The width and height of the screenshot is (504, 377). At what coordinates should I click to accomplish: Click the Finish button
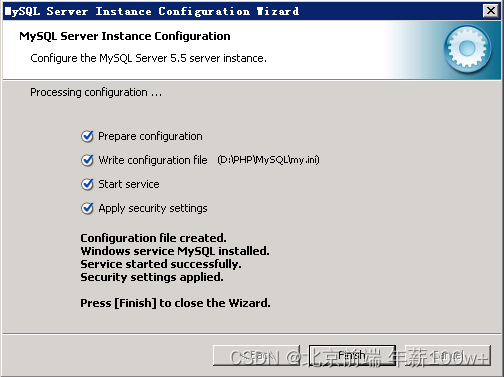coord(352,355)
